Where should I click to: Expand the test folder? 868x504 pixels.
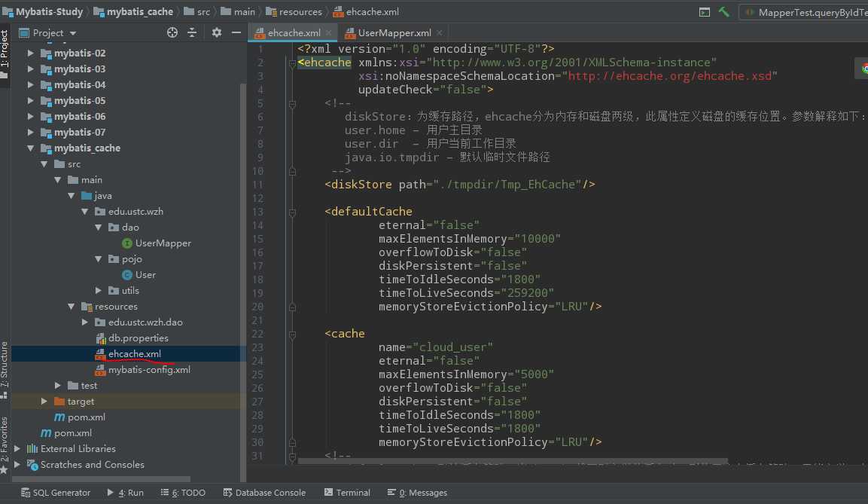(x=57, y=386)
